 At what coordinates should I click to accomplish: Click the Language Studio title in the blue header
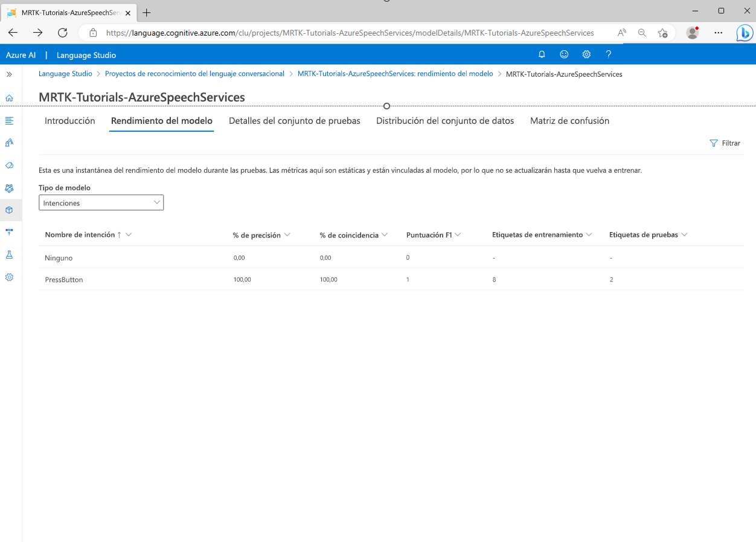pos(86,55)
